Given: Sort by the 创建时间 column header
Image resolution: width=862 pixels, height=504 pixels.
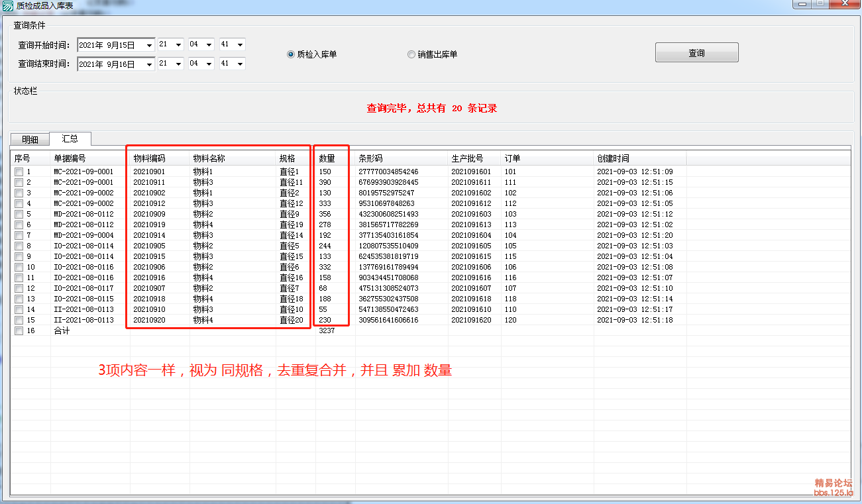Looking at the screenshot, I should [640, 158].
